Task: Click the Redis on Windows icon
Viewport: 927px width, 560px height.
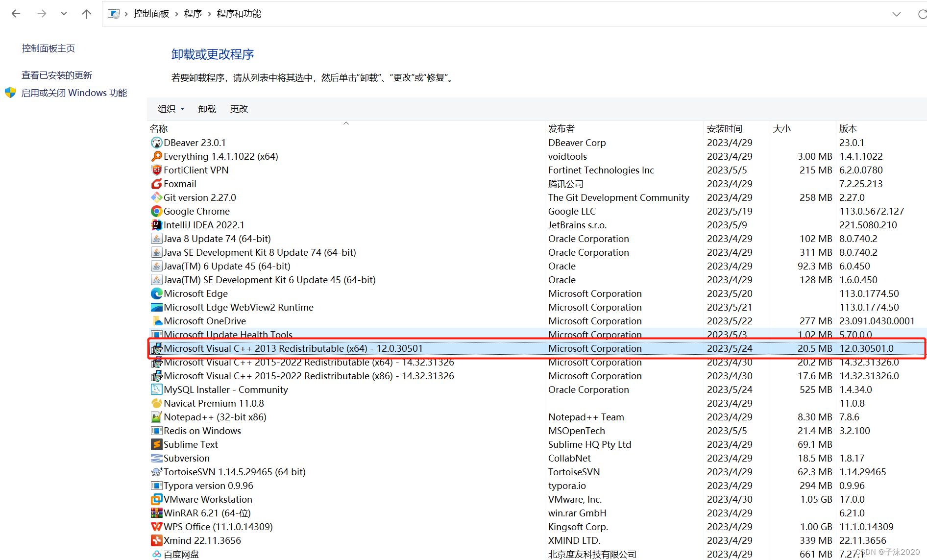Action: coord(156,431)
